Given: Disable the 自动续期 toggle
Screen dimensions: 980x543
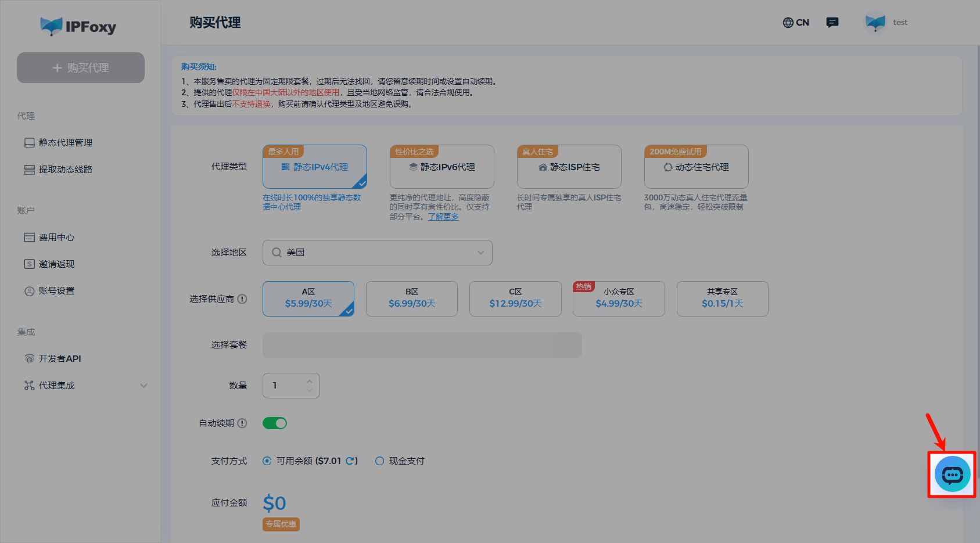Looking at the screenshot, I should point(274,423).
